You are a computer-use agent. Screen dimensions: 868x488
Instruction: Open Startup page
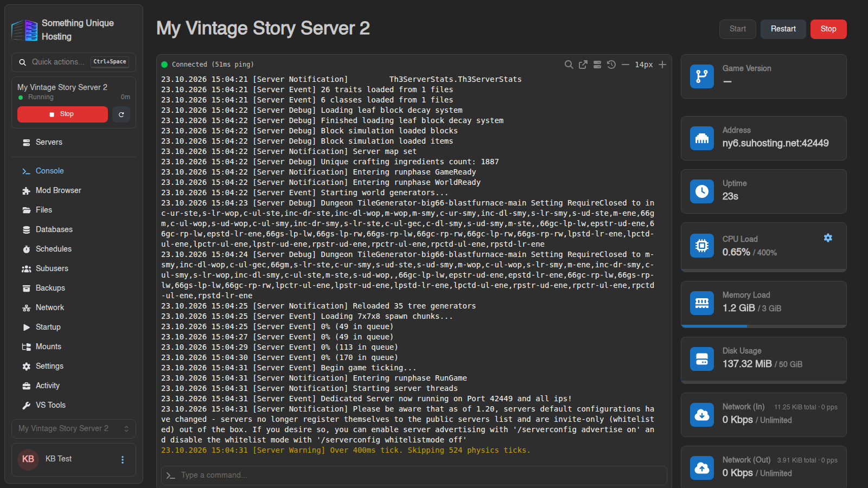click(x=74, y=327)
